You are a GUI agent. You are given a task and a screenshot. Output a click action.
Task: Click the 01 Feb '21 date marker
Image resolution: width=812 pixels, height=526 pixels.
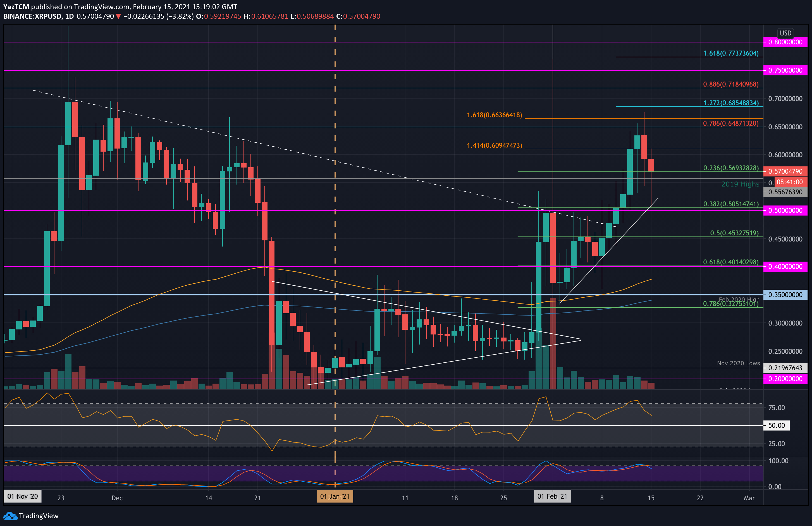click(552, 496)
